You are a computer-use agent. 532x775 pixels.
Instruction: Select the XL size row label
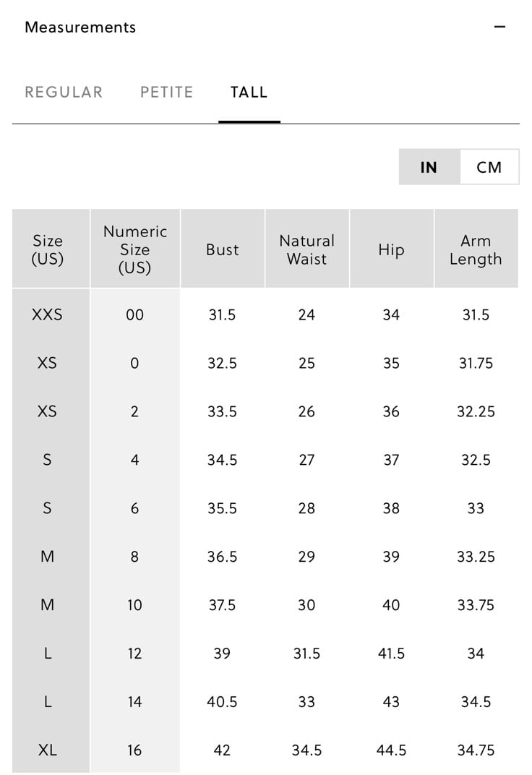(x=48, y=750)
